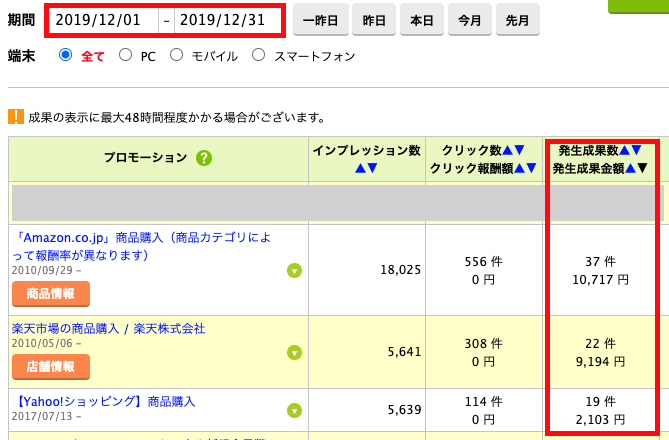Screen dimensions: 669x440
Task: Click the 商品情報 button under Amazon
Action: click(51, 293)
